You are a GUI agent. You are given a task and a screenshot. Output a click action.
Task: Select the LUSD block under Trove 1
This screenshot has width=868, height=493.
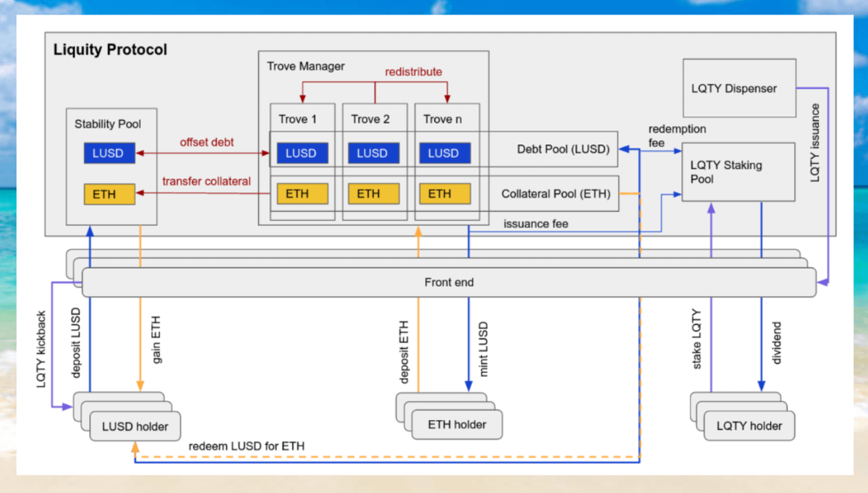tap(302, 153)
